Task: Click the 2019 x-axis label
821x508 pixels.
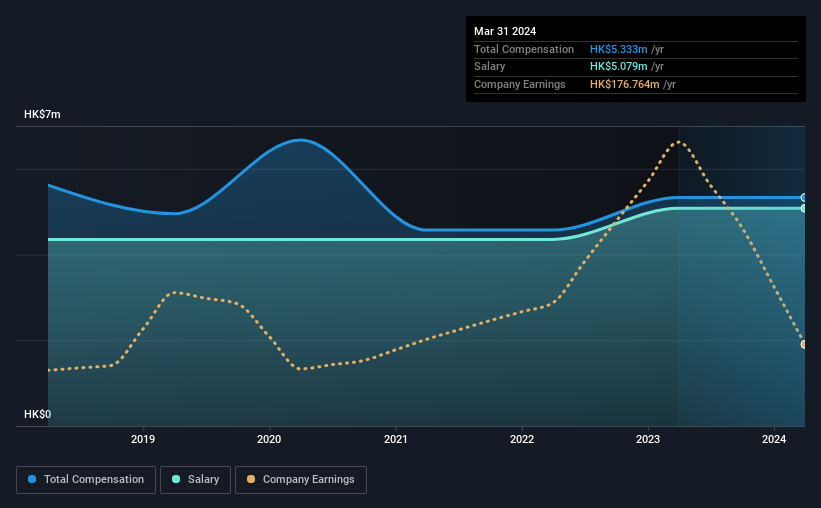Action: pyautogui.click(x=143, y=439)
